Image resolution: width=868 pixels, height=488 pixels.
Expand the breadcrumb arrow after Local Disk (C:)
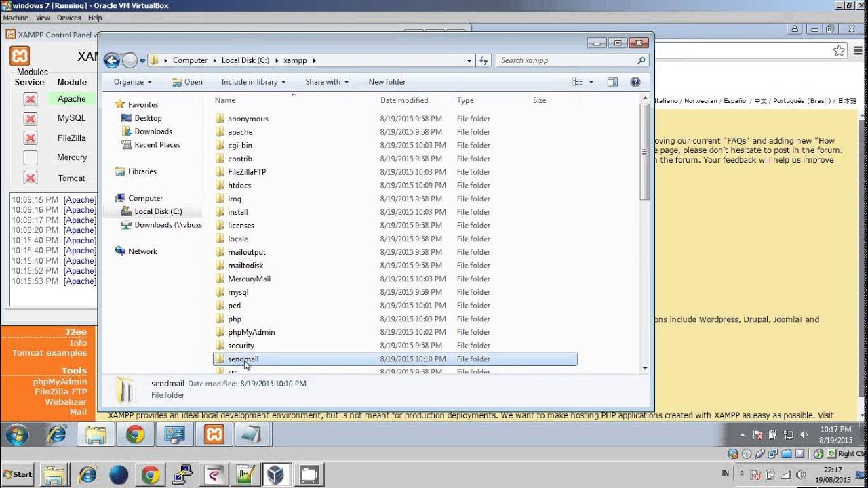pos(277,60)
